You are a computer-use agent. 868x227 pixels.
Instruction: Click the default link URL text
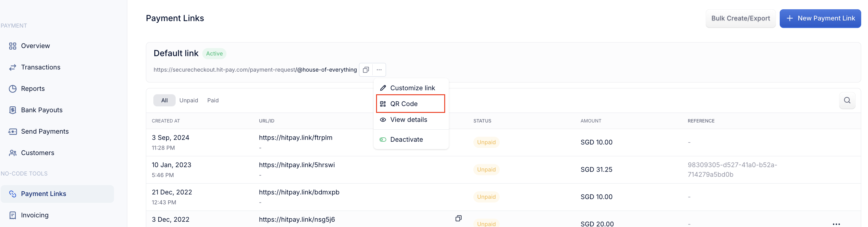tap(255, 70)
